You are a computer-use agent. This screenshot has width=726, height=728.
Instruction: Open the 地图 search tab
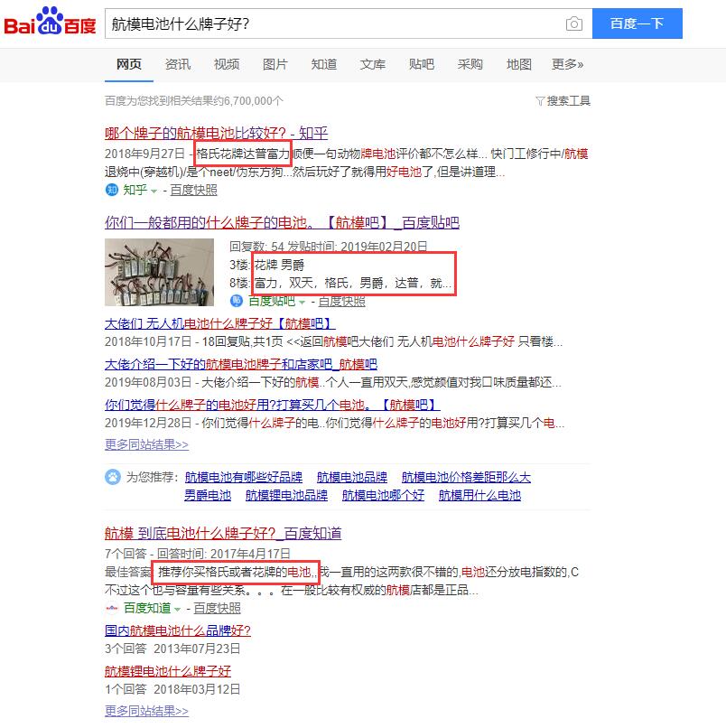[x=517, y=65]
